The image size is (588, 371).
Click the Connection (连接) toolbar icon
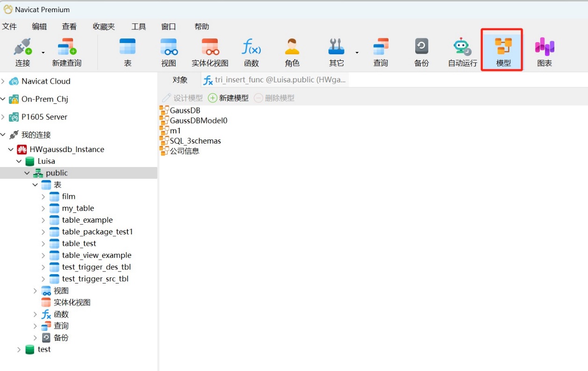[22, 52]
